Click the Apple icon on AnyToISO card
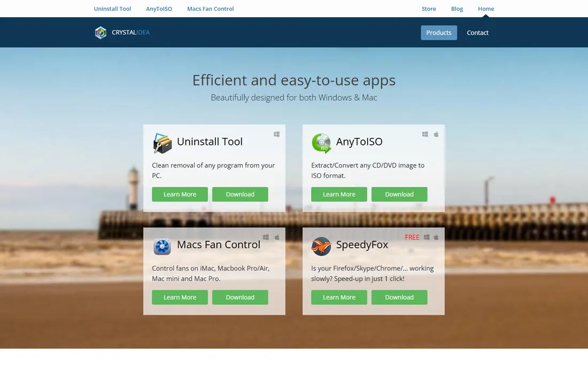 (436, 134)
